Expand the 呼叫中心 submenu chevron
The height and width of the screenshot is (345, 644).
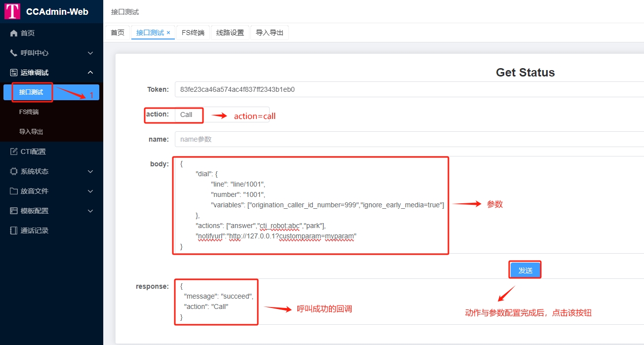point(90,53)
